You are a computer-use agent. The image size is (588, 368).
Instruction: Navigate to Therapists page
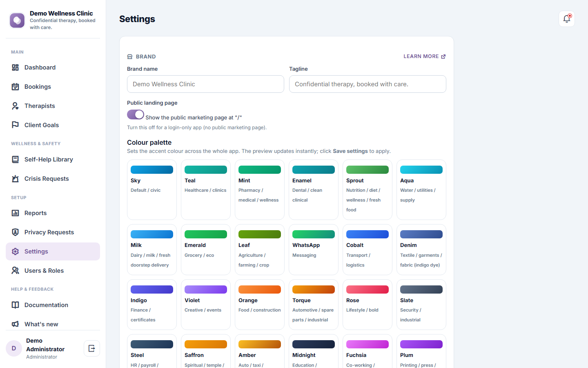point(53,106)
